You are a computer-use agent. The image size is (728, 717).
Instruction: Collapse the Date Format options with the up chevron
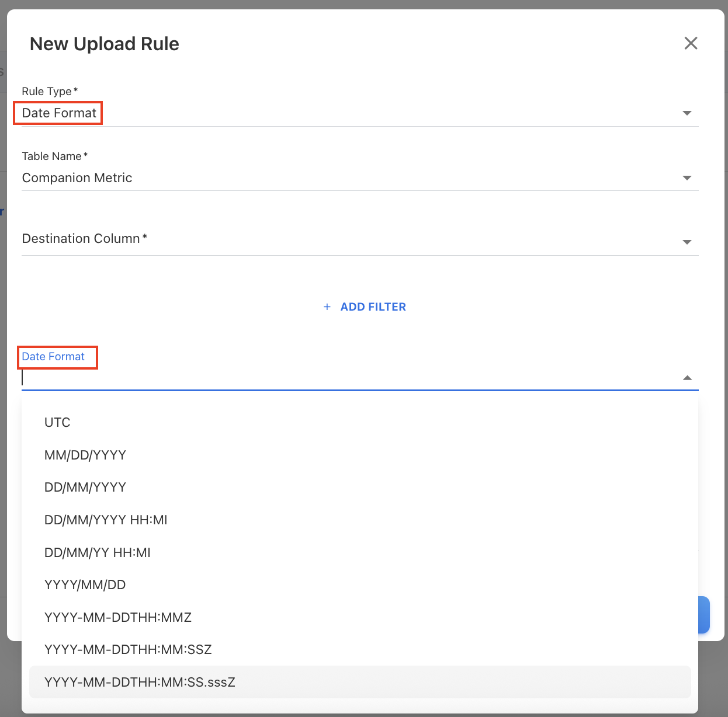(x=688, y=377)
